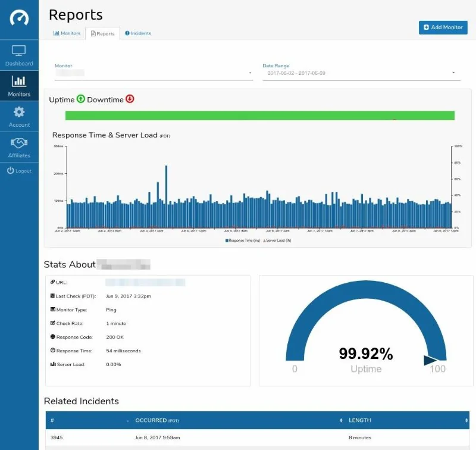The height and width of the screenshot is (450, 476).
Task: Switch to the Monitors tab
Action: (67, 33)
